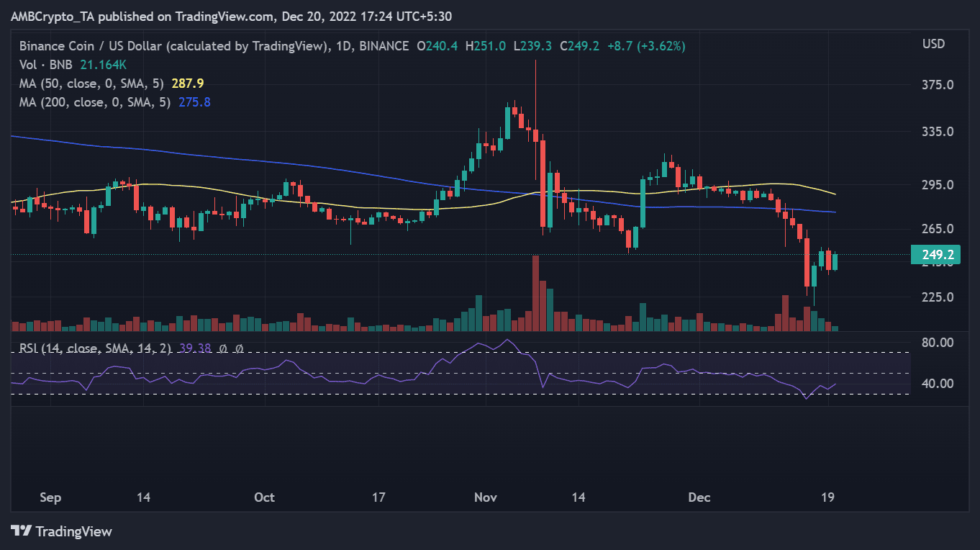Click the 17 date label on the time axis
This screenshot has width=980, height=550.
click(x=379, y=497)
